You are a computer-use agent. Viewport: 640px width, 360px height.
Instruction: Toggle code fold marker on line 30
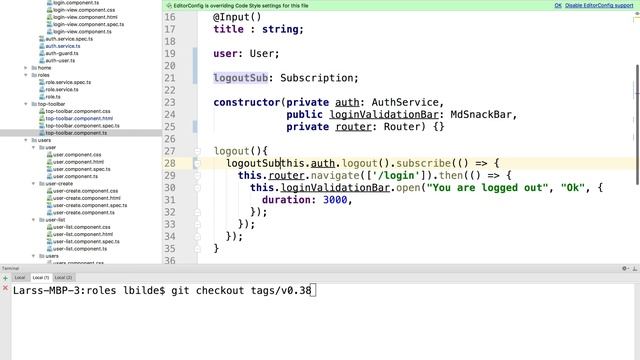pyautogui.click(x=197, y=188)
